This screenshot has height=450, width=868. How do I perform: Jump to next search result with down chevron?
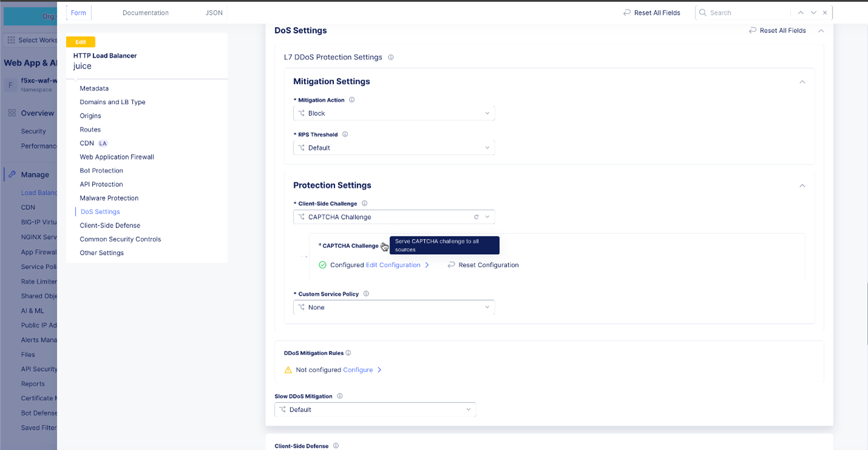(813, 12)
